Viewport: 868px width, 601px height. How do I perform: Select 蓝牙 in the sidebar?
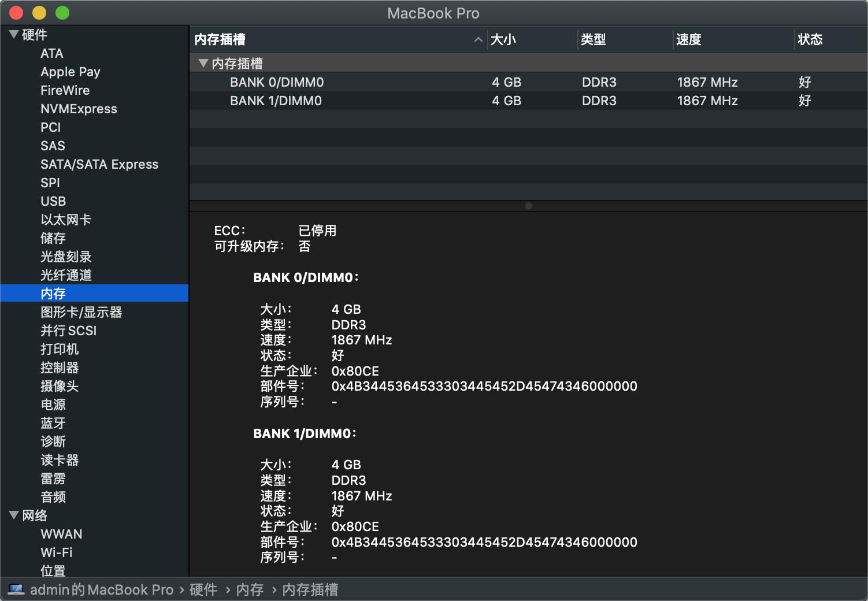point(53,422)
